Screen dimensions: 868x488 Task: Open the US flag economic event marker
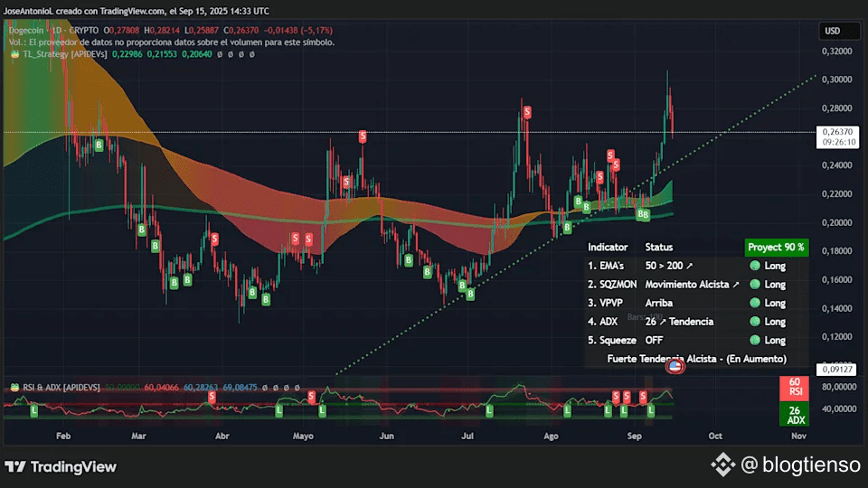coord(675,366)
